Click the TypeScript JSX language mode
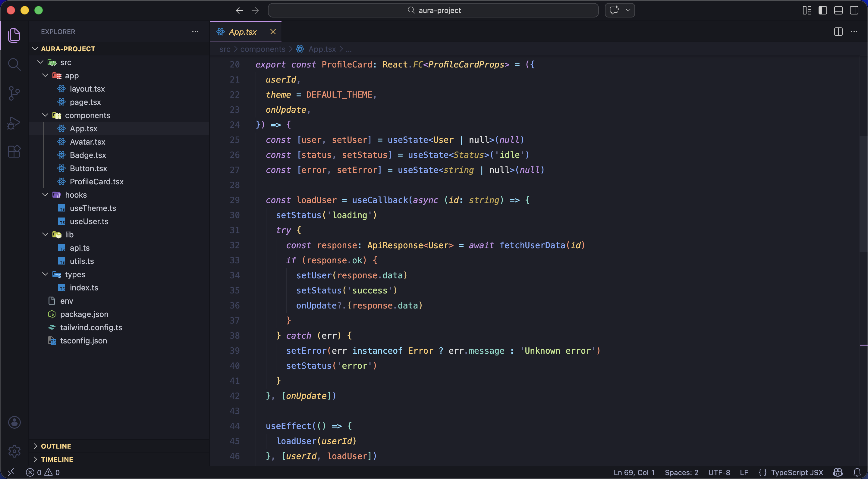This screenshot has width=868, height=479. coord(797,472)
